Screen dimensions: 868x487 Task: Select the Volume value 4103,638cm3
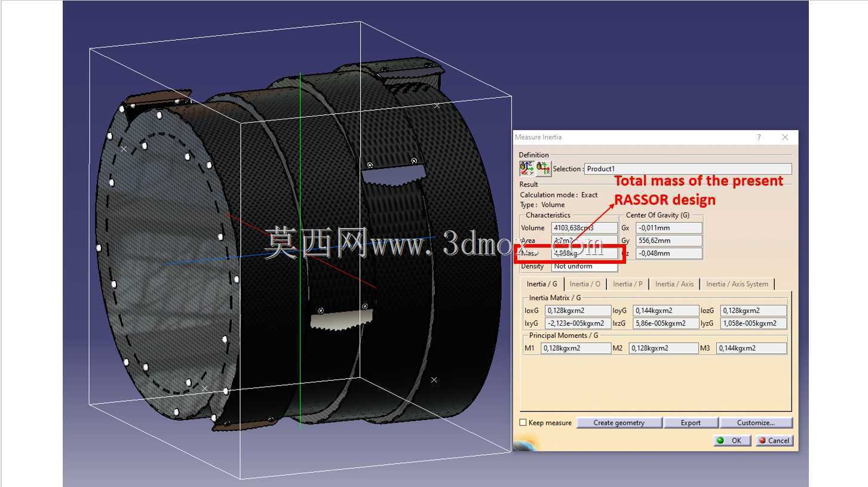(584, 228)
